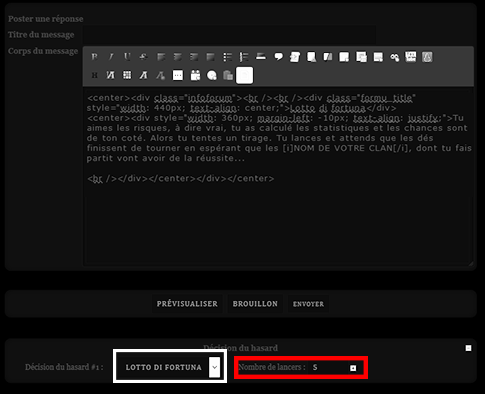Click the Décision du hasard #1 label
The height and width of the screenshot is (394, 485).
point(64,367)
